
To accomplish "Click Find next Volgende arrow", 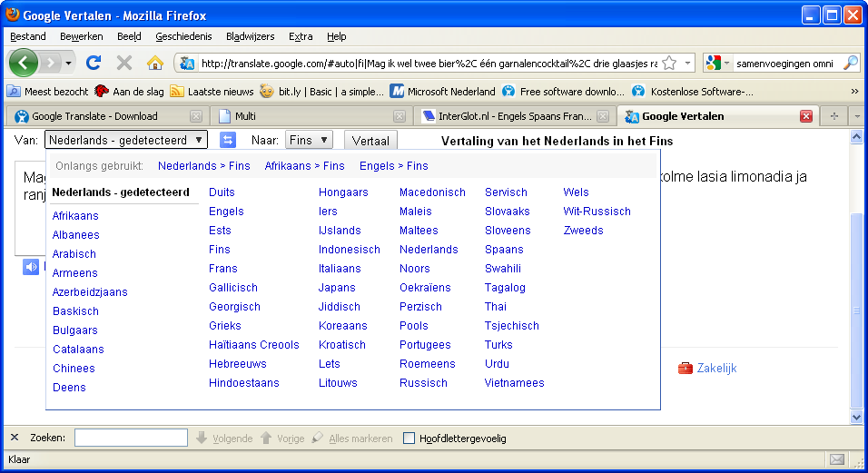I will tap(223, 439).
